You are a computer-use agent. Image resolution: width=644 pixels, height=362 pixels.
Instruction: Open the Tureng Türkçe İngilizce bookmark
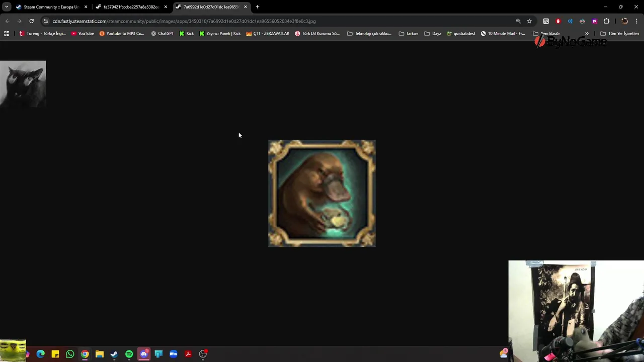coord(42,34)
